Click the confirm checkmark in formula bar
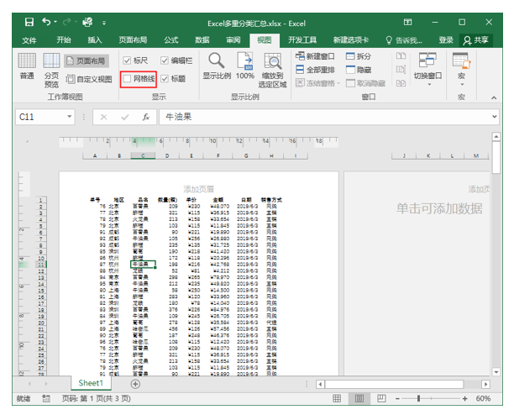This screenshot has height=420, width=514. pos(125,117)
